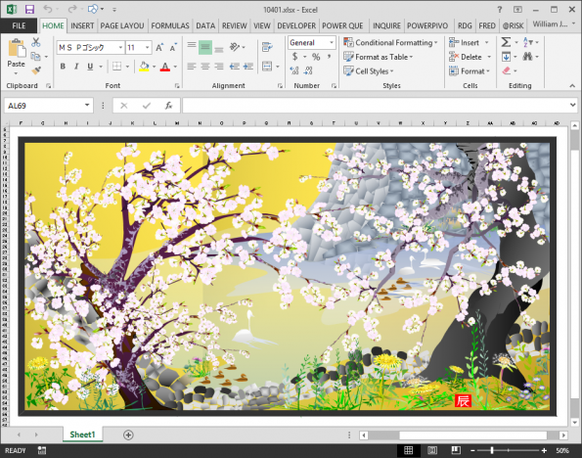This screenshot has width=582, height=458.
Task: Open the font name dropdown
Action: [120, 48]
